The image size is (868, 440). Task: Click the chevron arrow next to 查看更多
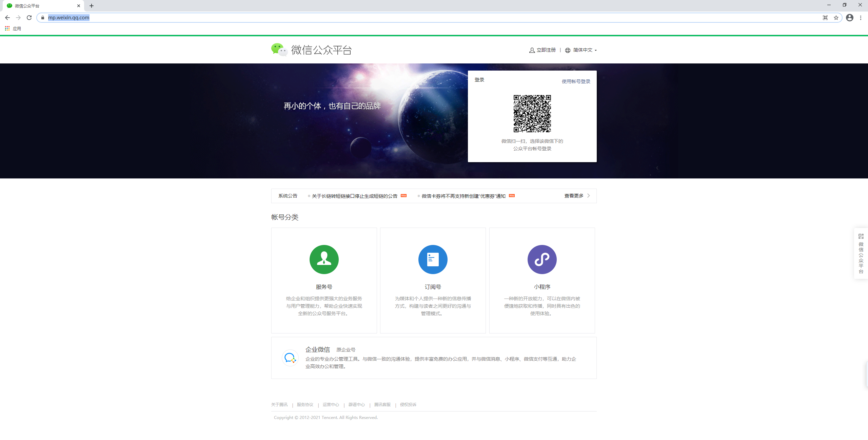pos(589,196)
